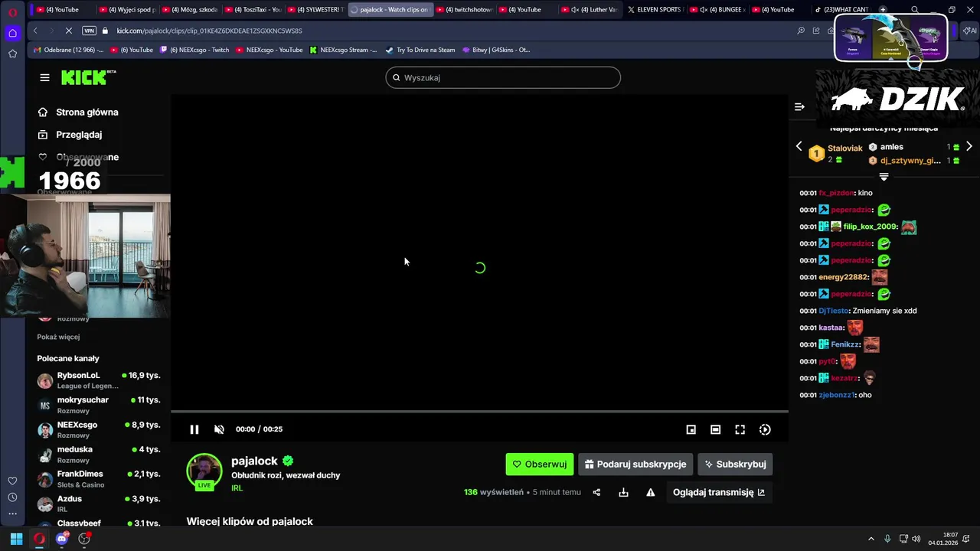Open the NEEXcsgo recommended channel

(100, 429)
